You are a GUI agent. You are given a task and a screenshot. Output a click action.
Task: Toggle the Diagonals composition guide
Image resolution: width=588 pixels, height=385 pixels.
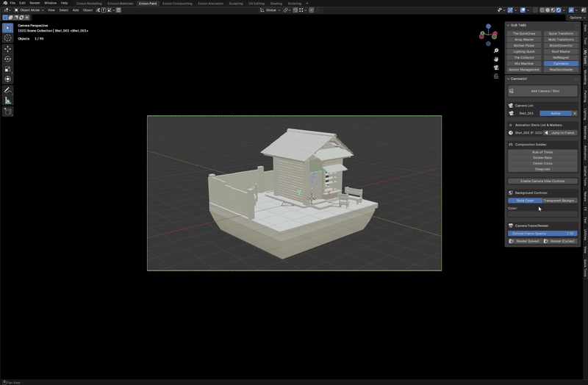click(x=542, y=169)
